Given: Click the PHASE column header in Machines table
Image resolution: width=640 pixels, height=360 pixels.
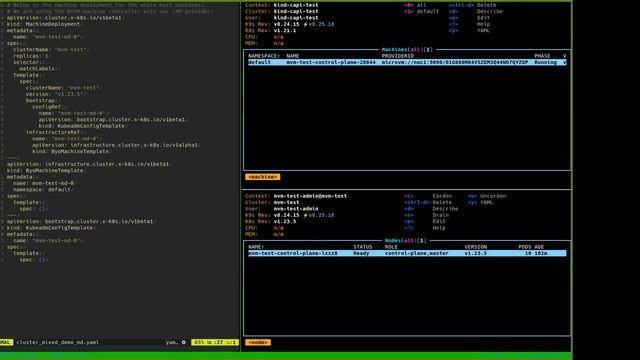Looking at the screenshot, I should coord(542,56).
